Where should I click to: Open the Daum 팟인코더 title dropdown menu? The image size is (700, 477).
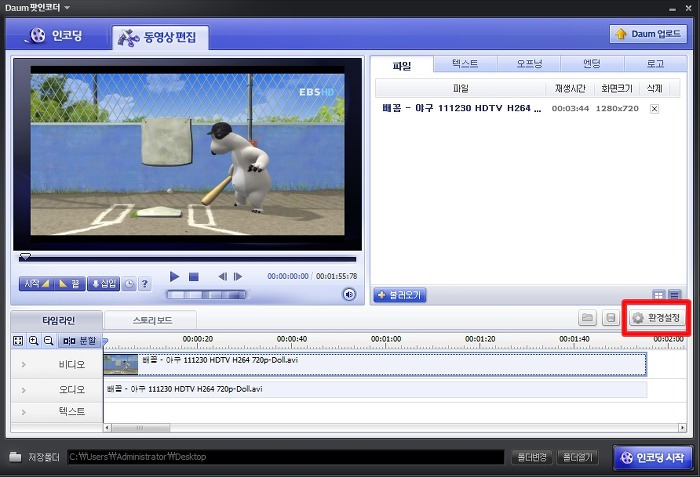[x=67, y=8]
